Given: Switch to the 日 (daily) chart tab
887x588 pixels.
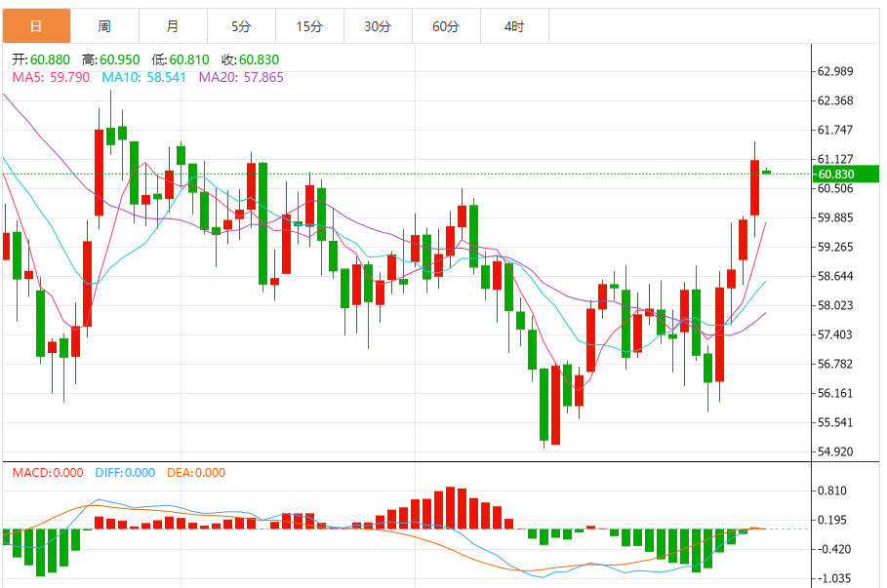Looking at the screenshot, I should 36,26.
